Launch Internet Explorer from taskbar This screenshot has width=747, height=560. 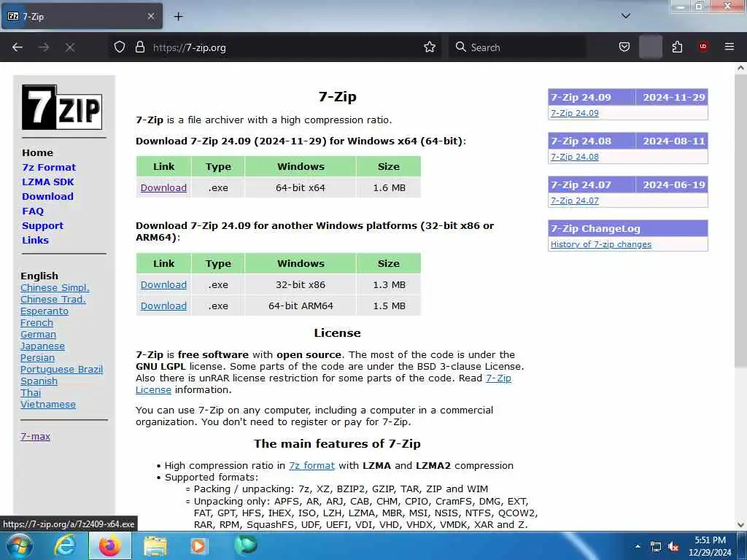(64, 546)
